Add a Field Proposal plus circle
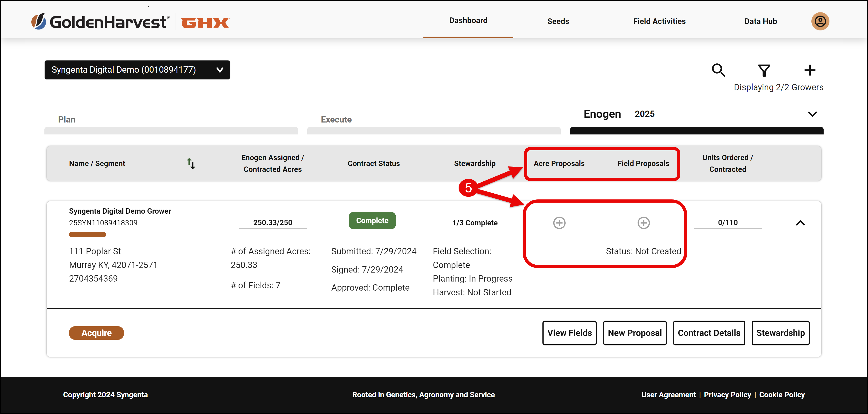Image resolution: width=868 pixels, height=414 pixels. coord(643,223)
